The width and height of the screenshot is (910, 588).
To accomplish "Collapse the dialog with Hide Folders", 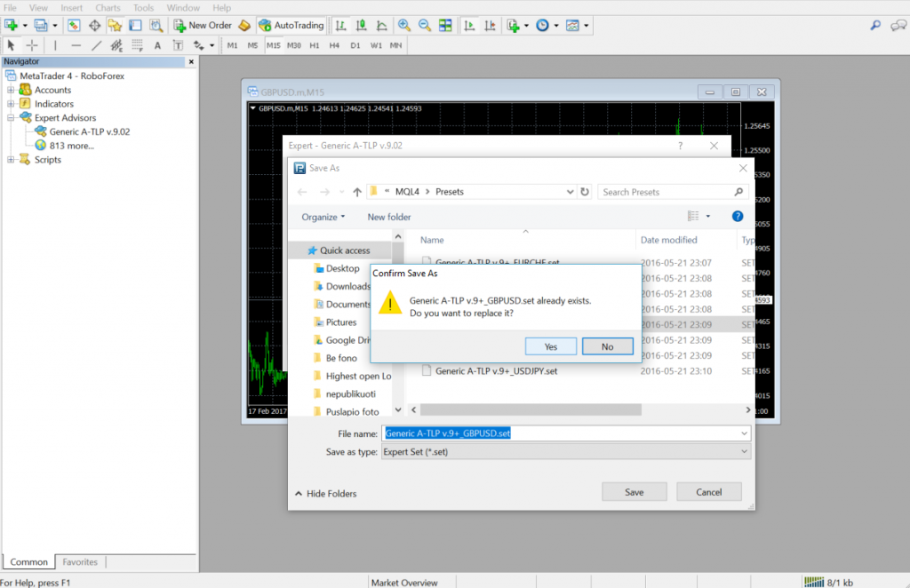I will point(325,494).
